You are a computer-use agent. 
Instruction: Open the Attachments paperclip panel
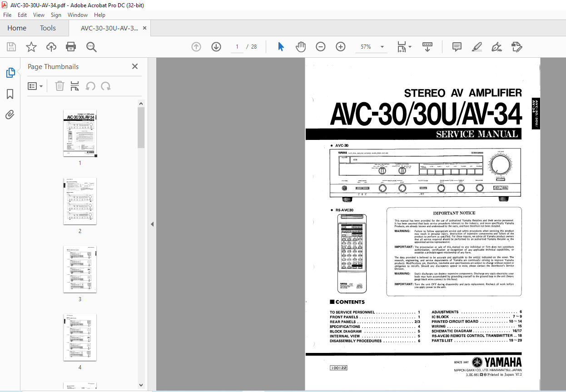pos(10,115)
